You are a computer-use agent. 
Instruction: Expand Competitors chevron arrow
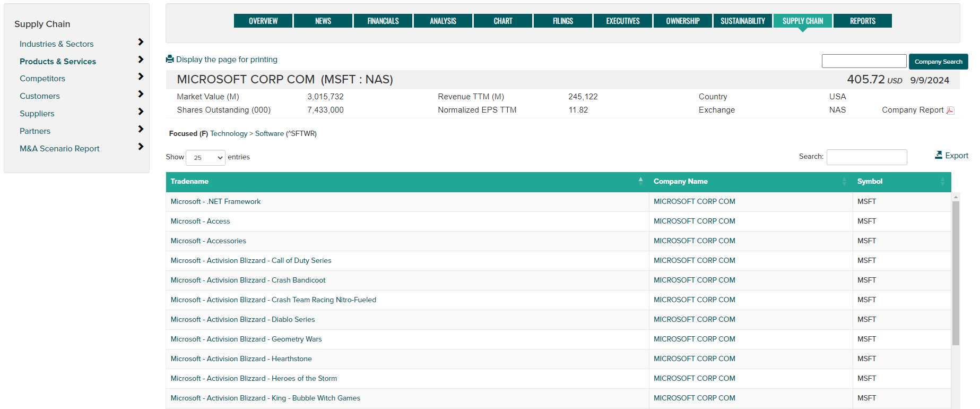pos(141,76)
